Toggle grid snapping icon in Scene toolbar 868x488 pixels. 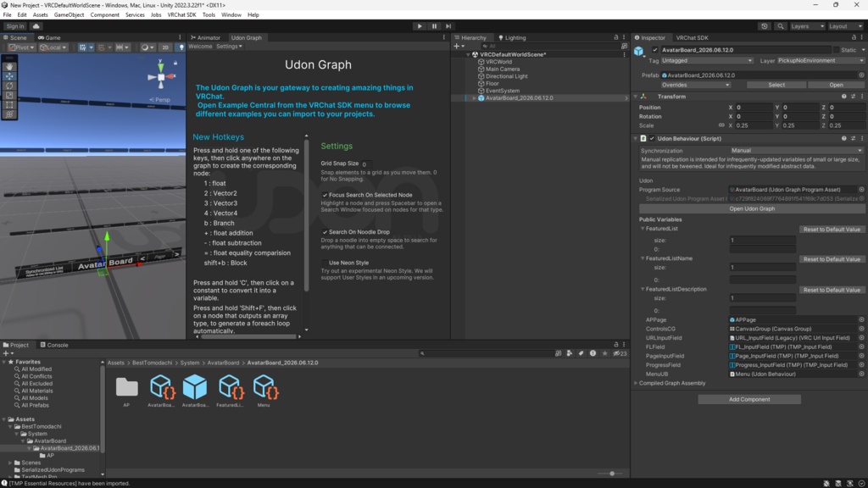point(102,47)
